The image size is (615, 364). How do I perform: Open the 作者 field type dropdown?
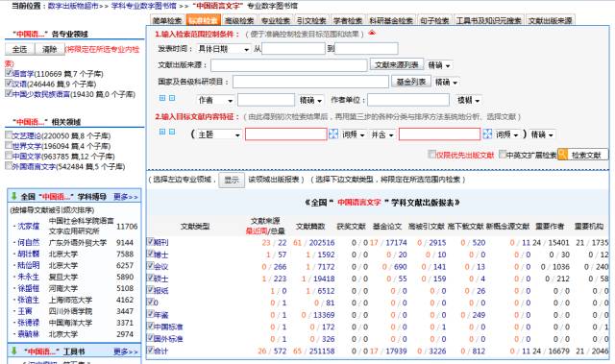(x=215, y=100)
